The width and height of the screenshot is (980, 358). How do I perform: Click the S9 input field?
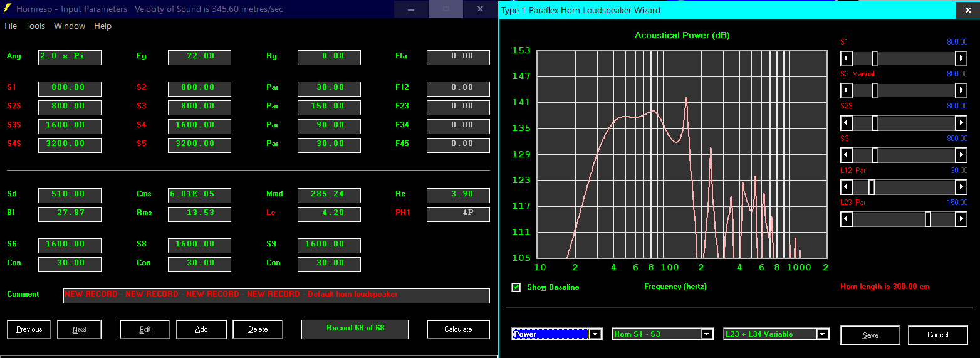click(x=329, y=245)
